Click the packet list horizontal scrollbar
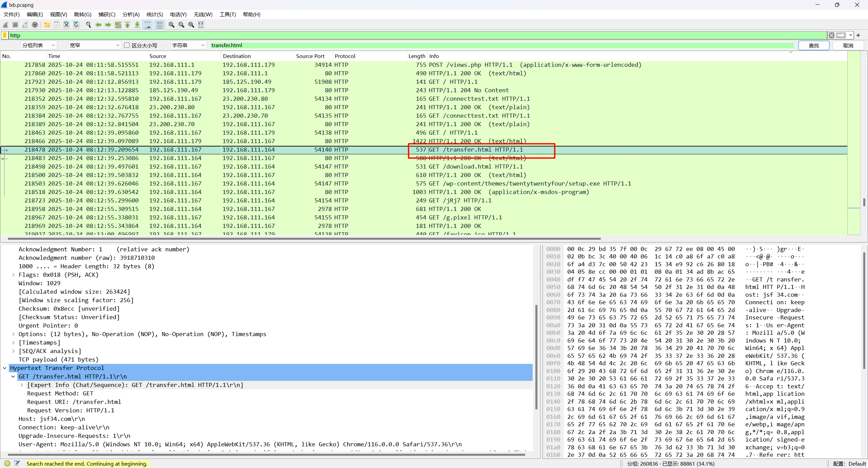The image size is (868, 468). point(305,238)
